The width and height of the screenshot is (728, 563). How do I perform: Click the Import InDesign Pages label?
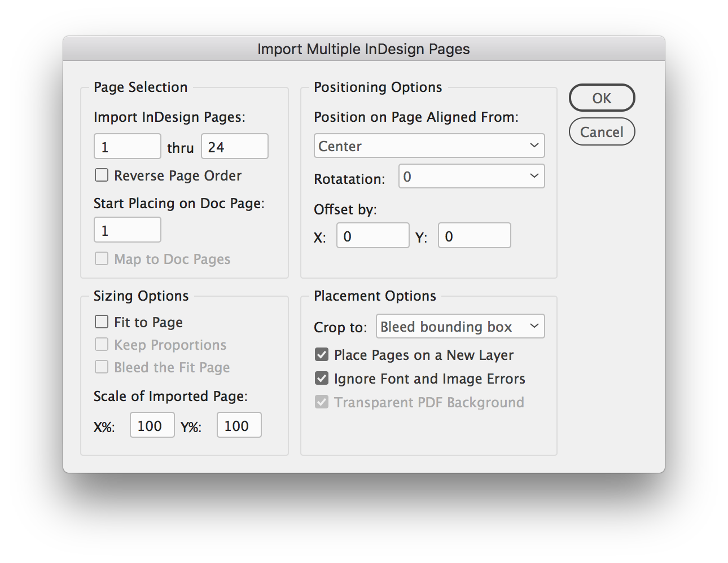tap(169, 117)
